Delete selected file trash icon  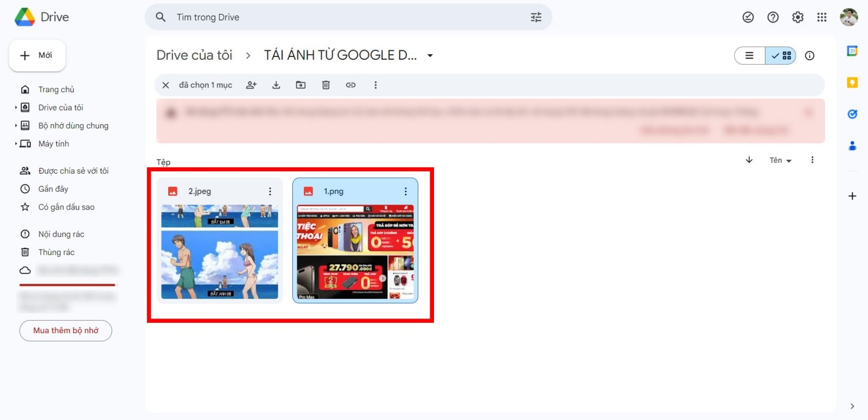tap(326, 85)
